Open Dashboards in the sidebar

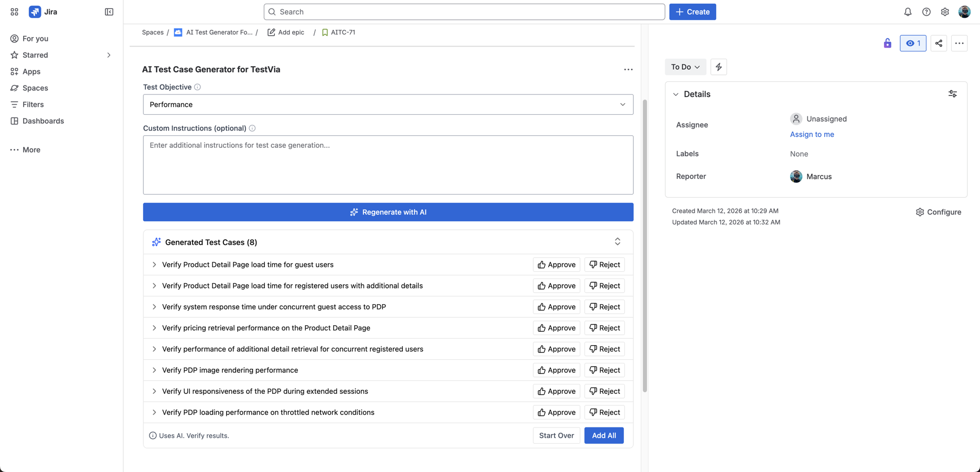tap(43, 121)
